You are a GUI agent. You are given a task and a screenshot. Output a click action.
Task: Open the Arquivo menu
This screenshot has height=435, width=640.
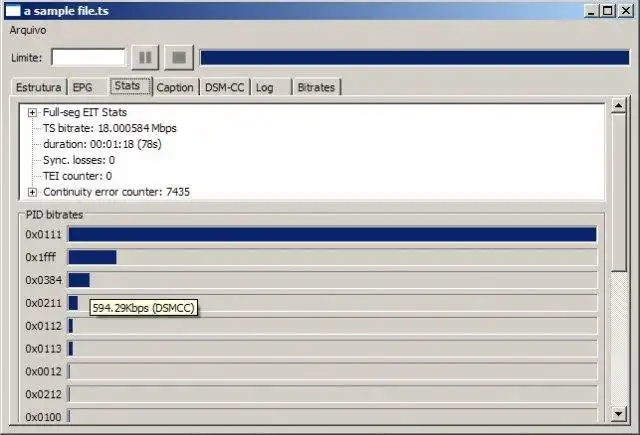(28, 31)
